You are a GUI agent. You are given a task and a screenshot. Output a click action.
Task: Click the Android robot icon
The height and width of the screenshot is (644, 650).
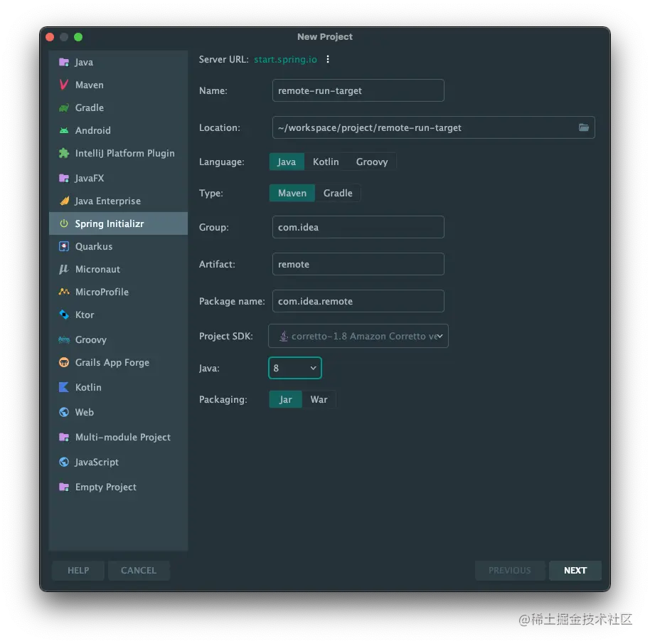tap(64, 130)
